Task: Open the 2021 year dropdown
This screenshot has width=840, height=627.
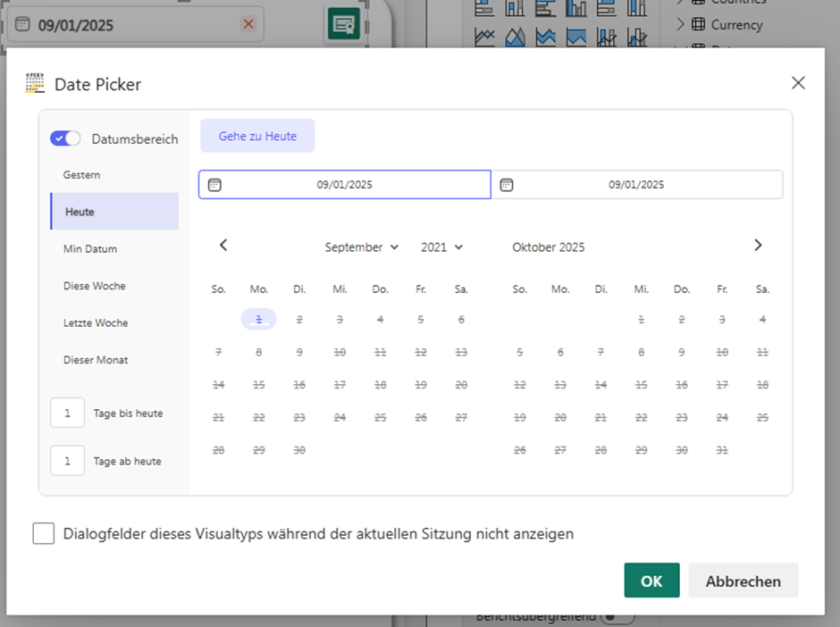Action: pos(441,247)
